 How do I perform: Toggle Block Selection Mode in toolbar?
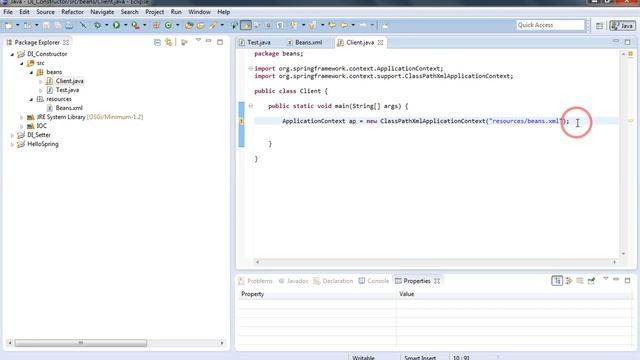268,25
